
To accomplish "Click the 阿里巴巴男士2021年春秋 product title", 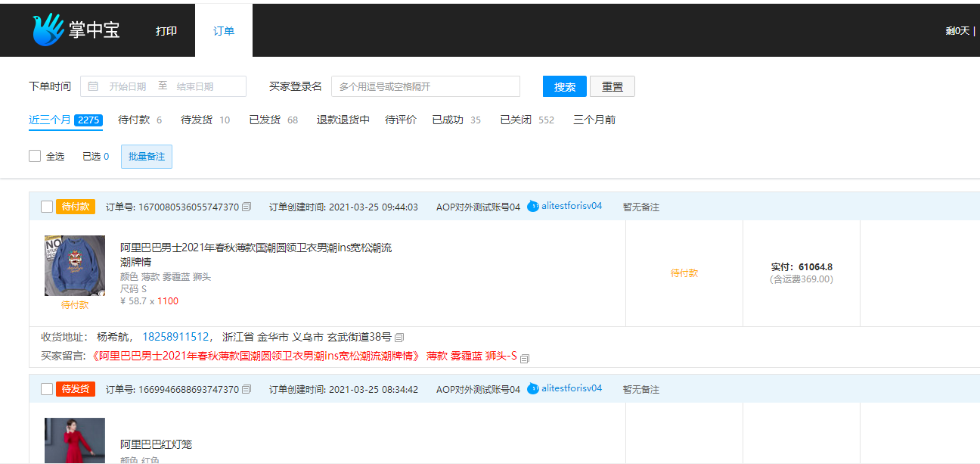I will (256, 254).
